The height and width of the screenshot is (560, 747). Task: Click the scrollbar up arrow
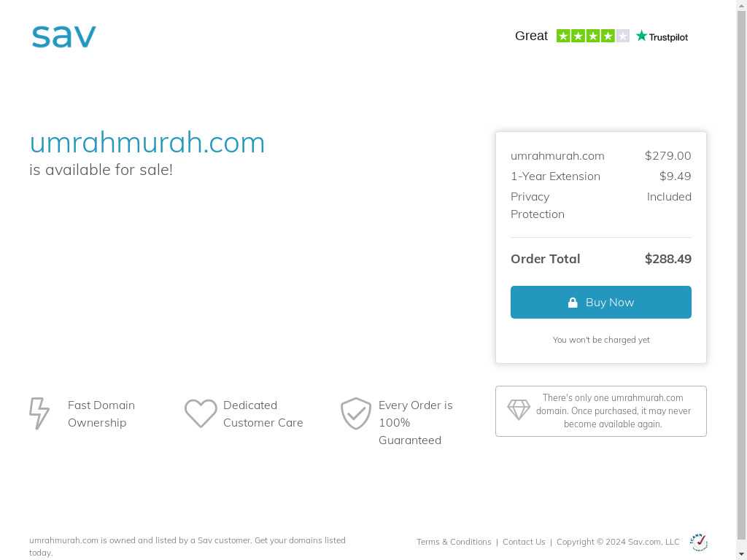coord(742,4)
